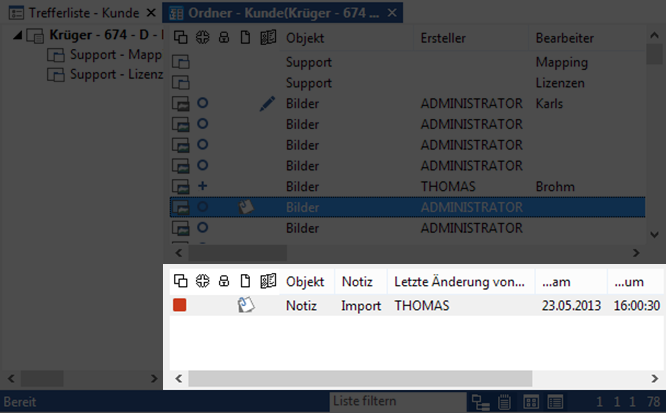Click the plus icon in the THOMAS Bilder row

click(202, 186)
